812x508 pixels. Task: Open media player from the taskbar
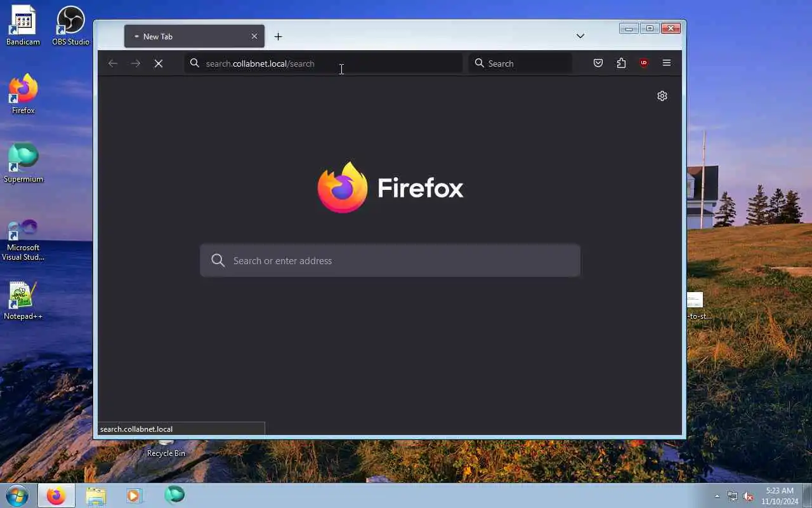pyautogui.click(x=134, y=495)
